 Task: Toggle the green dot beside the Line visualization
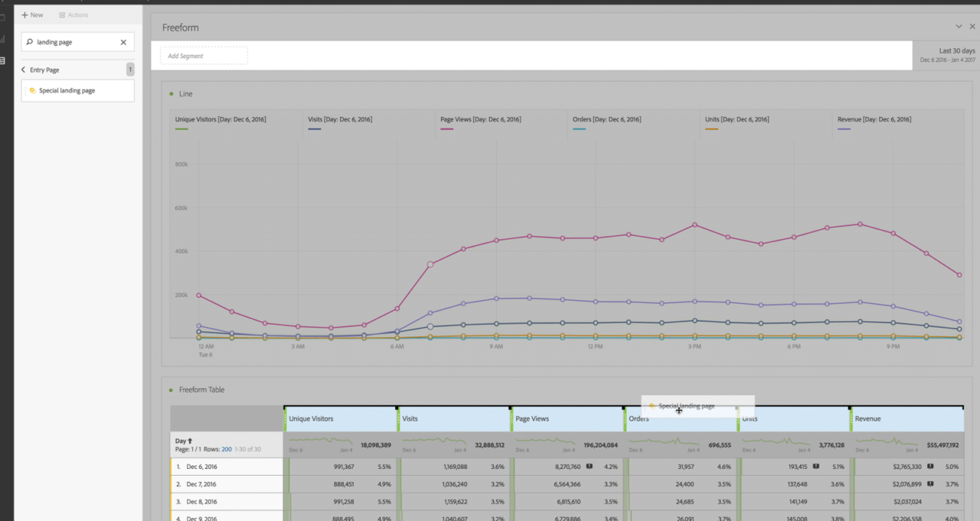pos(169,93)
